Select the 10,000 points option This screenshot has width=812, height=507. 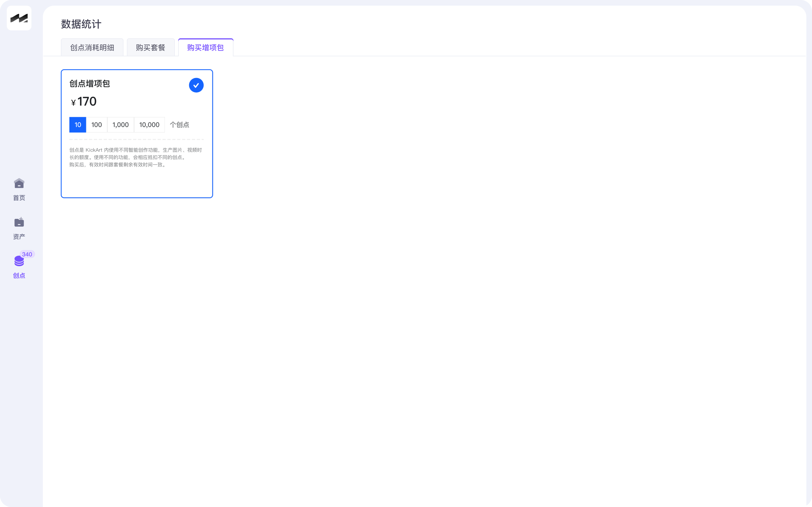(x=149, y=125)
